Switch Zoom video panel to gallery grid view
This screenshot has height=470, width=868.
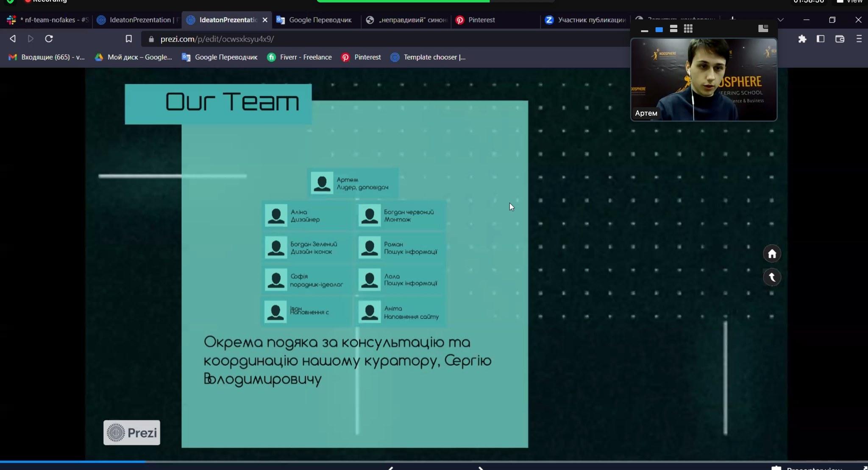(x=688, y=29)
